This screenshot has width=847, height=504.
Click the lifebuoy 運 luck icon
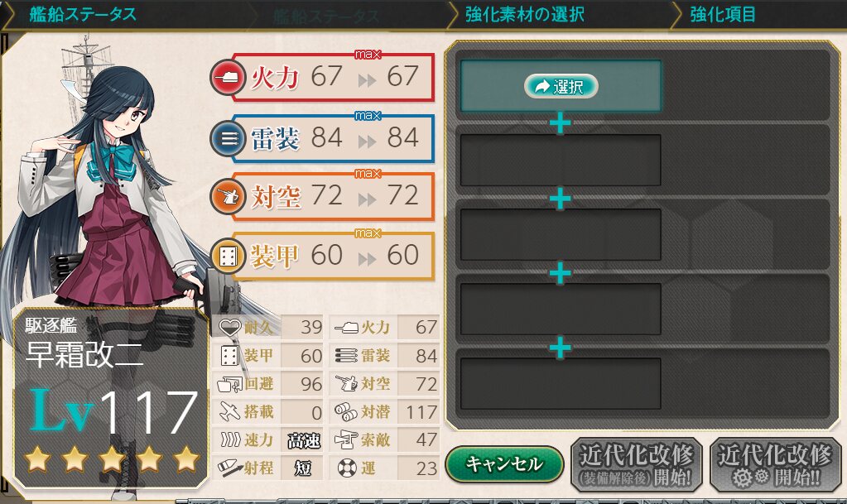(x=347, y=468)
